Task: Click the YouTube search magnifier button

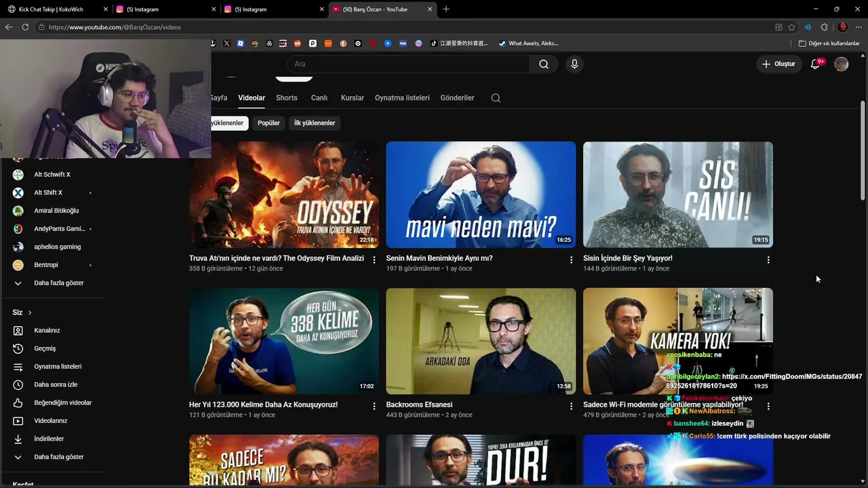Action: [x=544, y=64]
